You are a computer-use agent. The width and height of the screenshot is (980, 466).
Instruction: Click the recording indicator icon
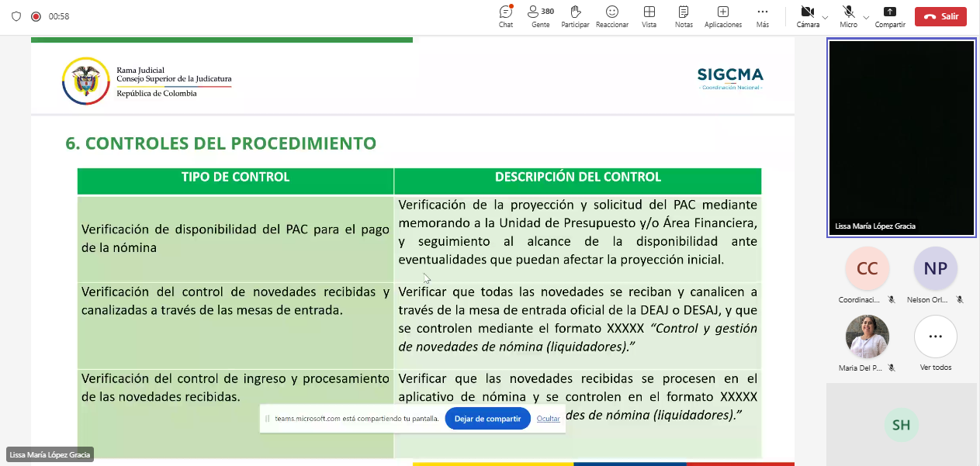36,16
